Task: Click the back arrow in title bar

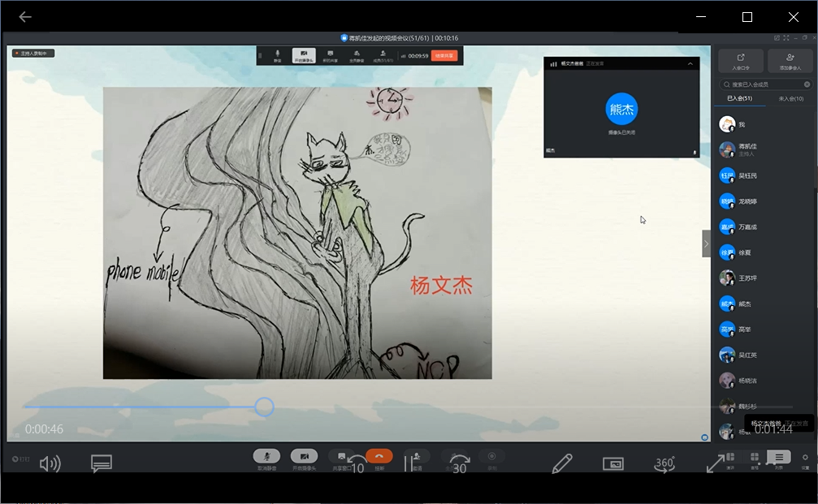Action: pos(25,17)
